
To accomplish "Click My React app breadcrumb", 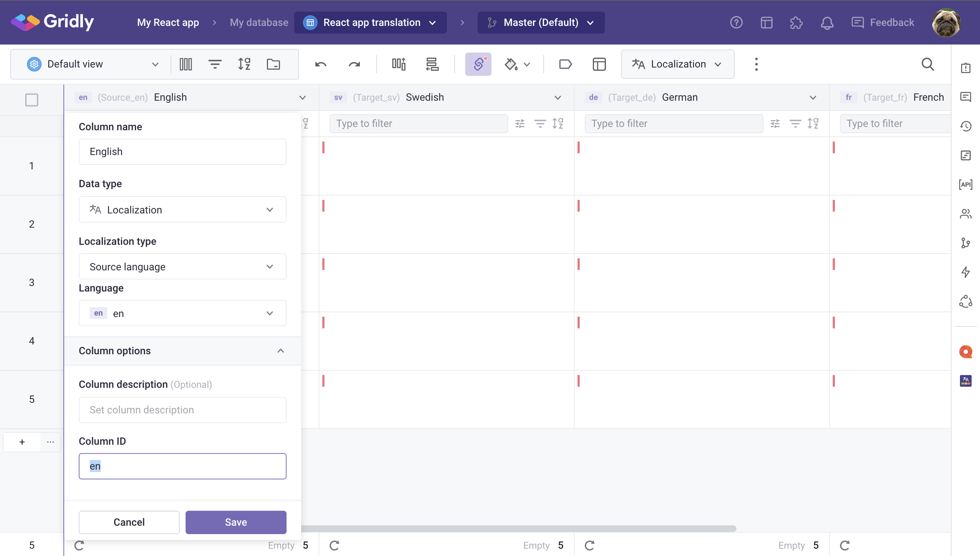I will tap(168, 23).
